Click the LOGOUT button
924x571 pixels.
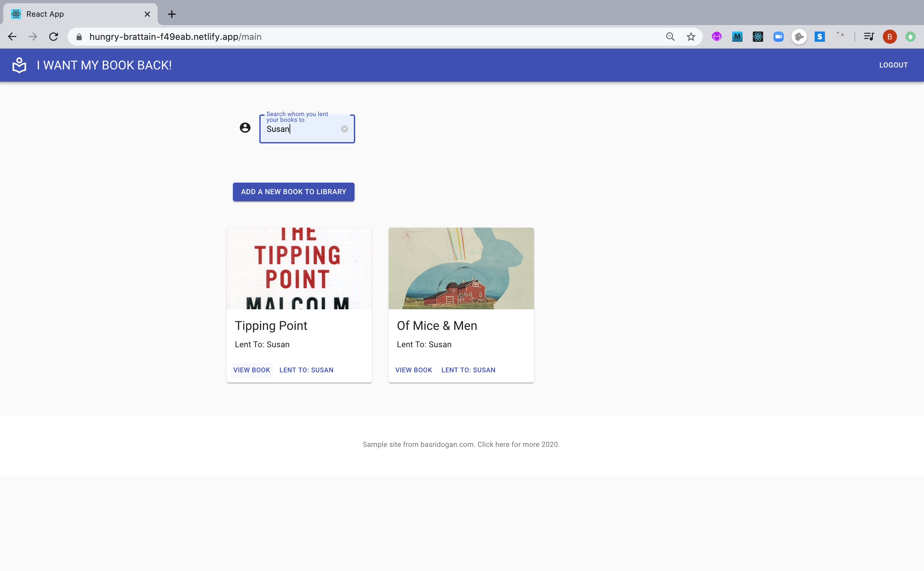pos(893,65)
